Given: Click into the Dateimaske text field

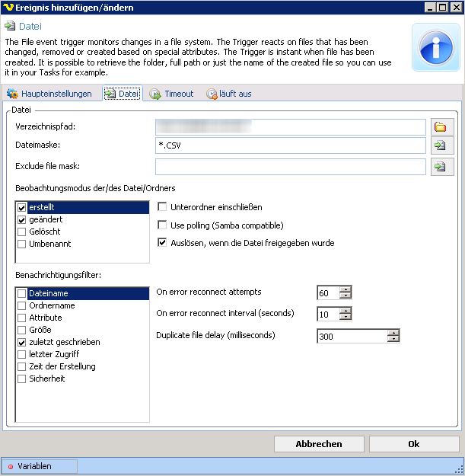Looking at the screenshot, I should pyautogui.click(x=289, y=146).
